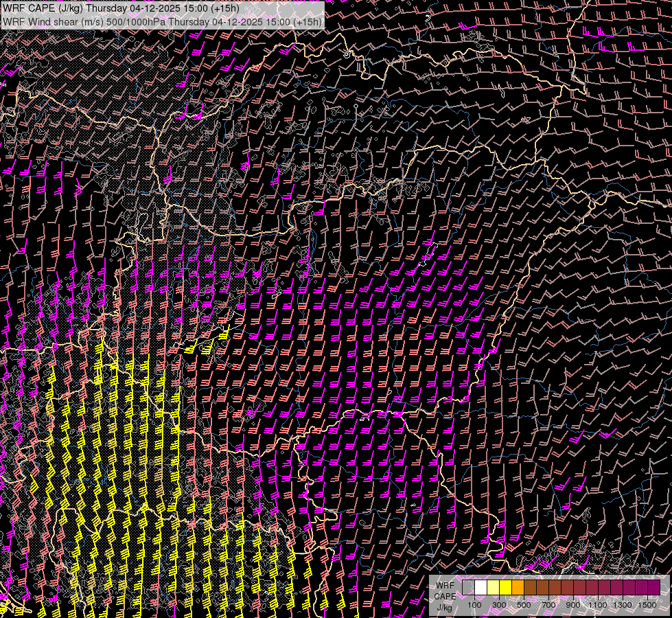Click the 900 legend value label
The width and height of the screenshot is (672, 618).
pos(573,605)
